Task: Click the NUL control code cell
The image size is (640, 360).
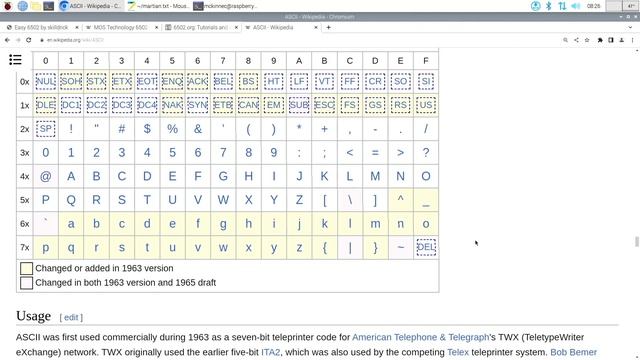Action: 45,81
